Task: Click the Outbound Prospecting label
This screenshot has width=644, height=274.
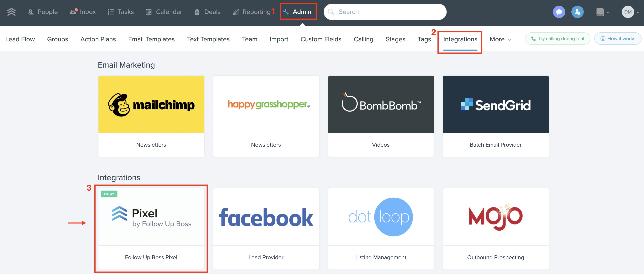Action: pos(496,257)
